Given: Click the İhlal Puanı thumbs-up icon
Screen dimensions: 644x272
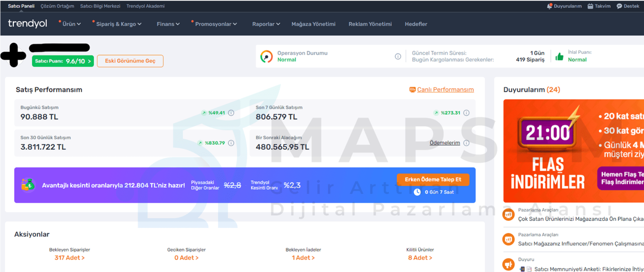Looking at the screenshot, I should click(559, 56).
